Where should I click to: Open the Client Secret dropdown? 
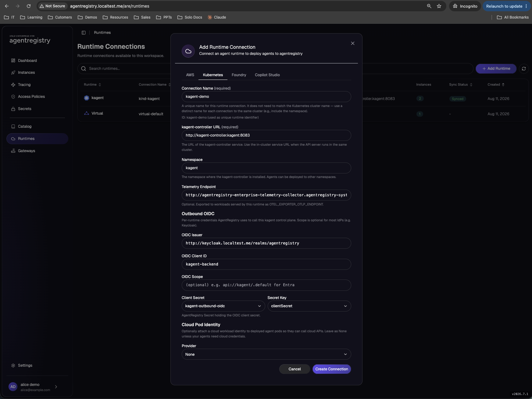tap(223, 306)
